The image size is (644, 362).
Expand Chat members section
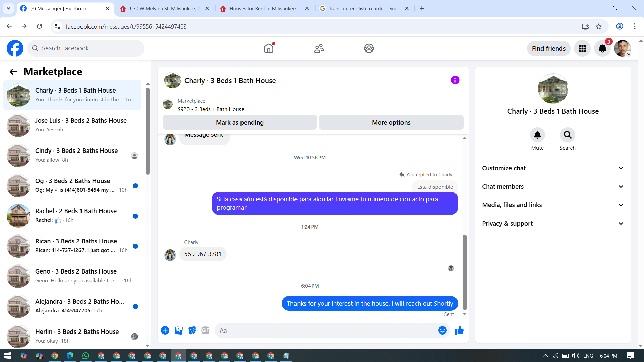(x=553, y=187)
